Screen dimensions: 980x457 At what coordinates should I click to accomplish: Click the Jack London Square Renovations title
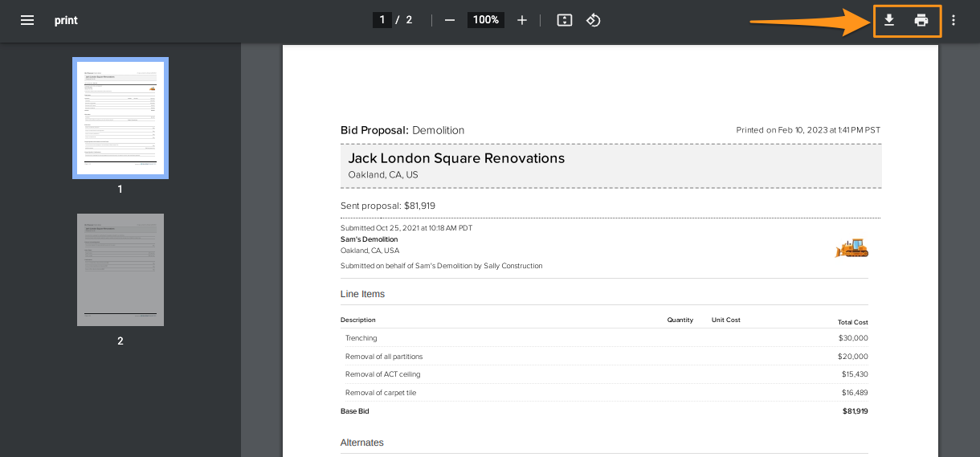tap(456, 158)
